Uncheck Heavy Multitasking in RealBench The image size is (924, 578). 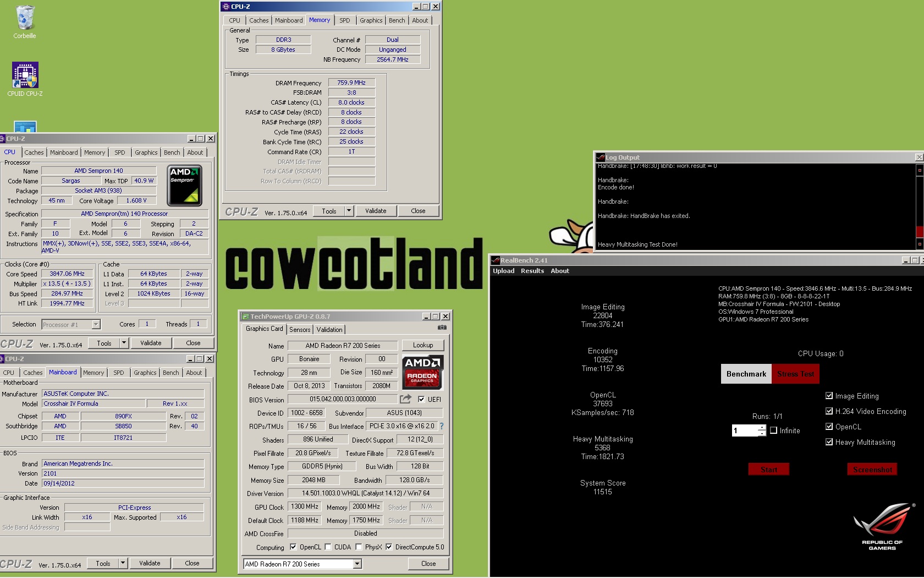click(x=829, y=441)
